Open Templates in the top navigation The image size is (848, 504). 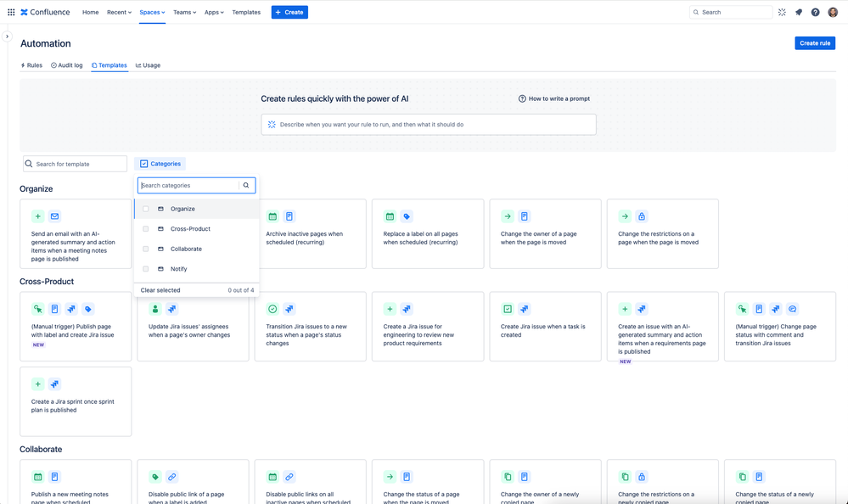coord(246,12)
